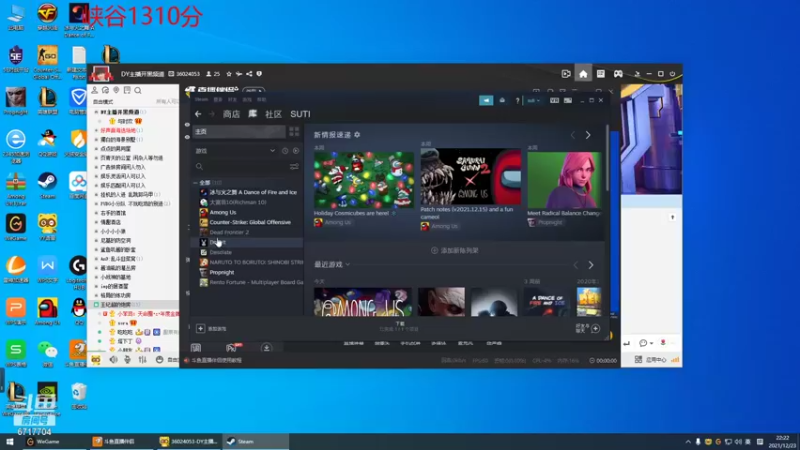Open advanced filter options in library search
The image size is (800, 450).
(x=294, y=166)
